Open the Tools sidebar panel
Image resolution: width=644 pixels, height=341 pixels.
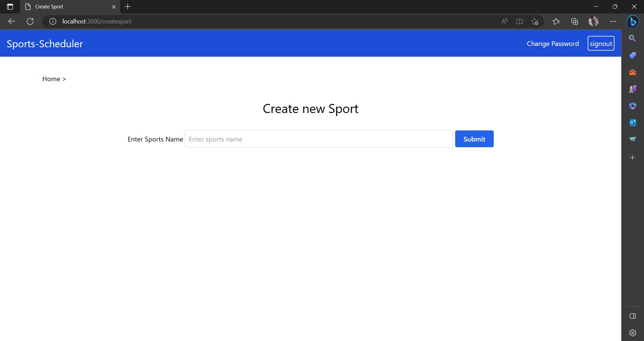633,72
